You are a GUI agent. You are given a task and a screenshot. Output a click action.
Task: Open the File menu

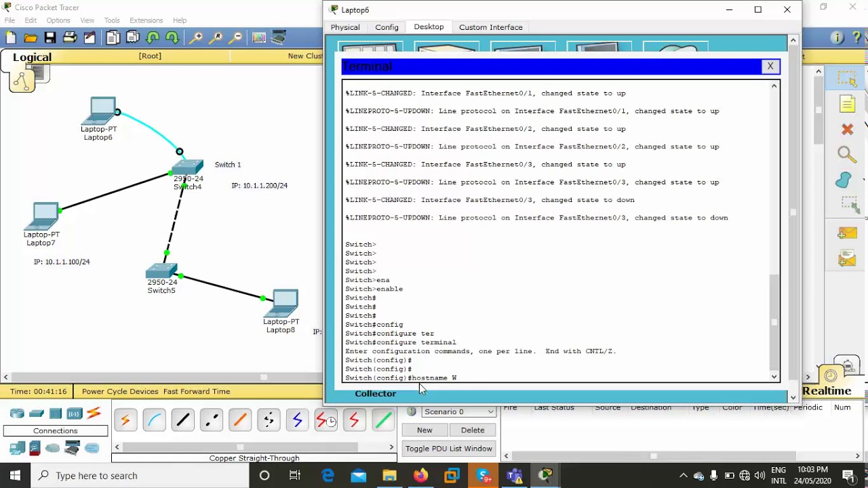pyautogui.click(x=10, y=20)
